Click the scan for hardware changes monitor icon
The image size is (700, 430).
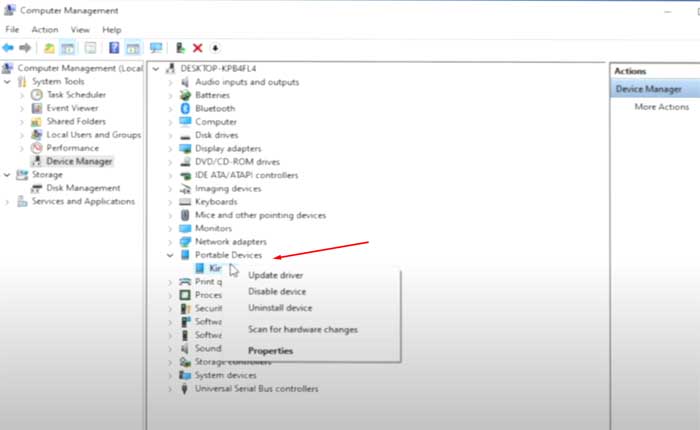tap(155, 47)
